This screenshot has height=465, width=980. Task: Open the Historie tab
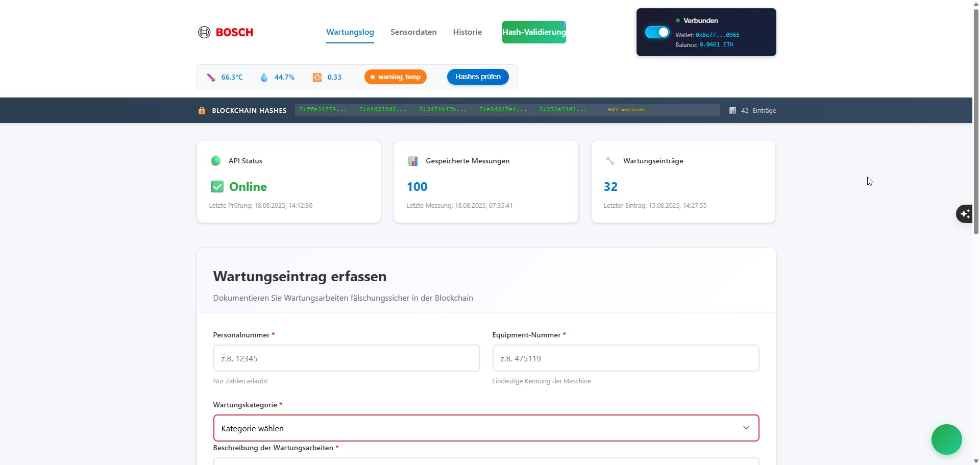tap(467, 32)
